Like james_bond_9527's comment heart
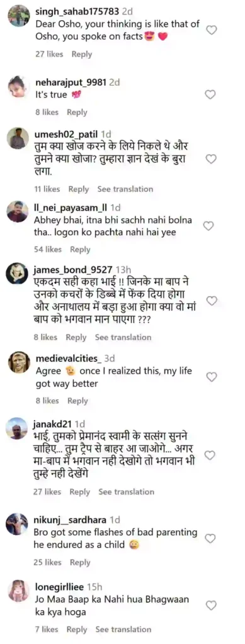The height and width of the screenshot is (644, 245). 211,301
